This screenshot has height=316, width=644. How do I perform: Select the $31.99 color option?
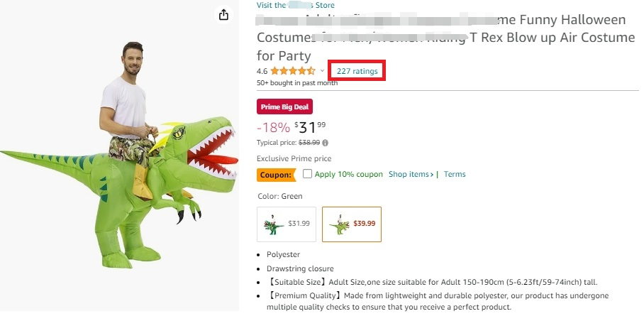click(x=287, y=224)
